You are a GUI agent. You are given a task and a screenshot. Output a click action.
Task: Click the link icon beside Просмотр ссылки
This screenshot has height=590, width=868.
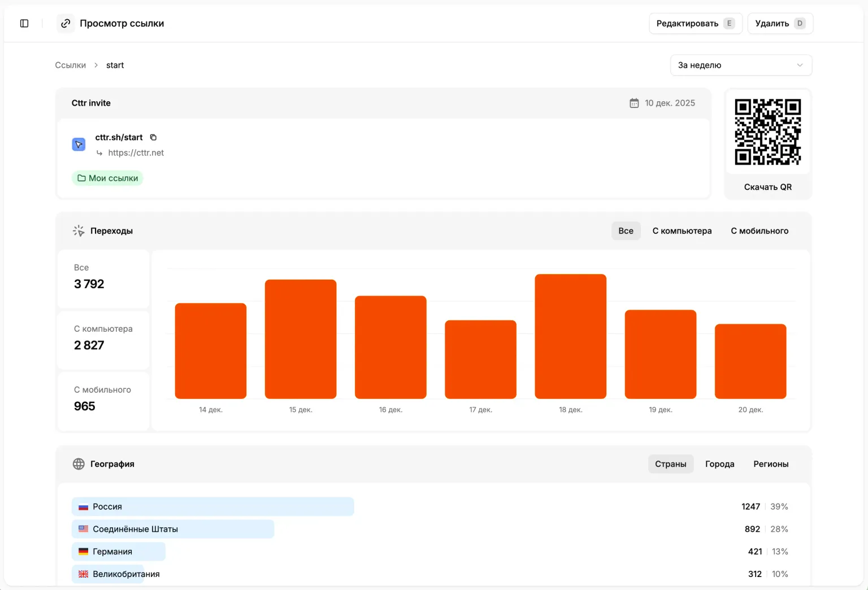(x=66, y=23)
